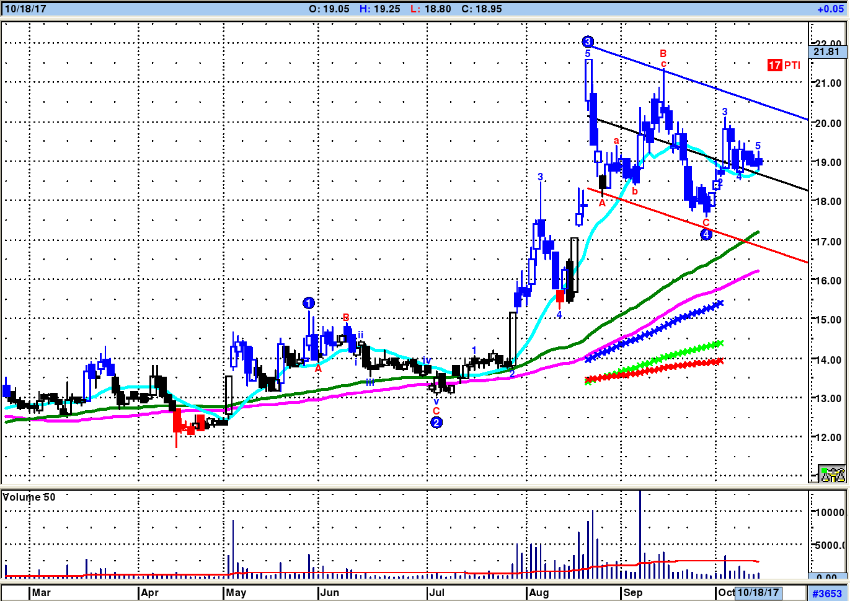Click the 0.00 volume value box

pos(827,578)
